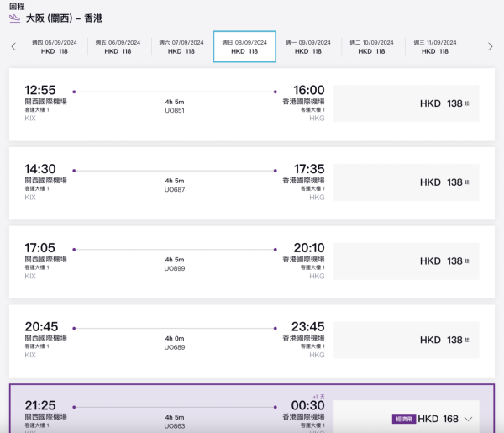Select Friday 06/09/2024 date tab
The width and height of the screenshot is (504, 433).
click(x=118, y=46)
